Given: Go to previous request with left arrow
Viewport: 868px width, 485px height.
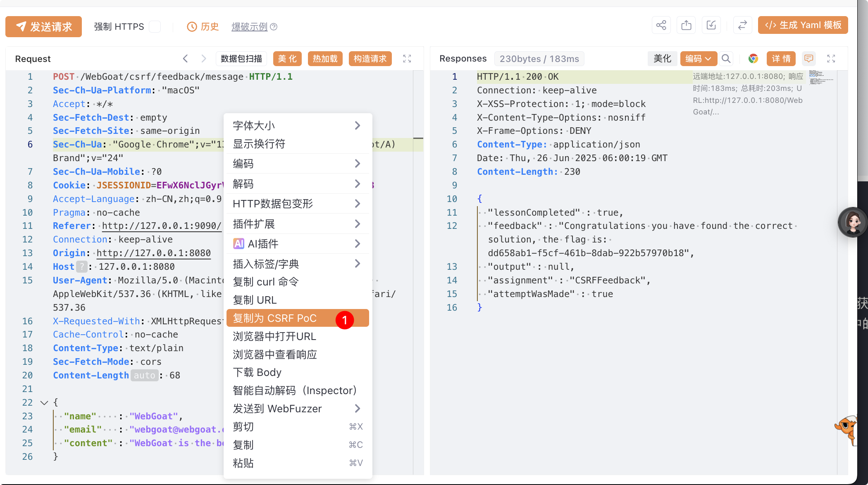Looking at the screenshot, I should [186, 59].
